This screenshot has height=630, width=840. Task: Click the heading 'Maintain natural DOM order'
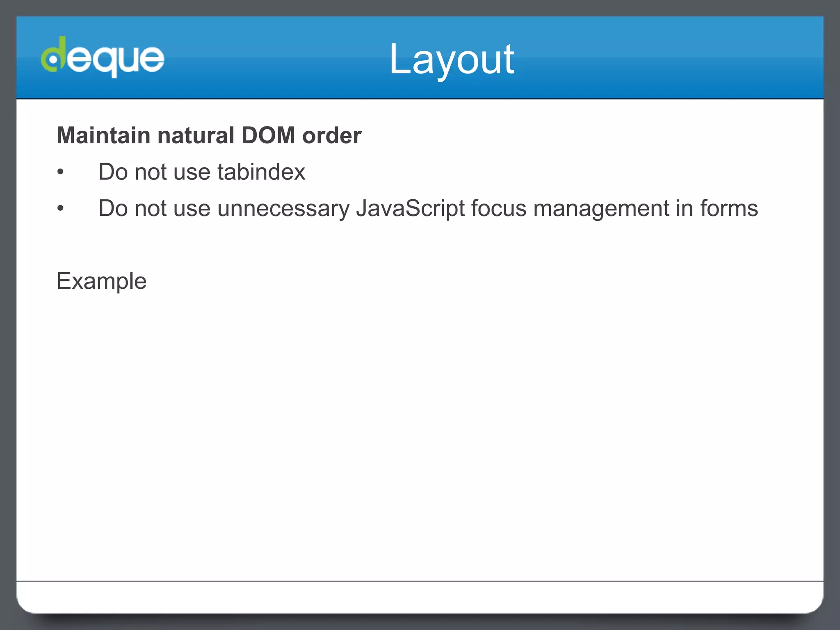[x=209, y=135]
